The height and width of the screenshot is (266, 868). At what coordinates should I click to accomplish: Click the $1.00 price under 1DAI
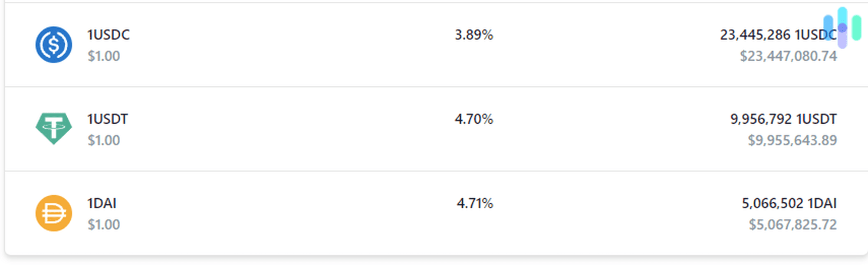coord(104,224)
